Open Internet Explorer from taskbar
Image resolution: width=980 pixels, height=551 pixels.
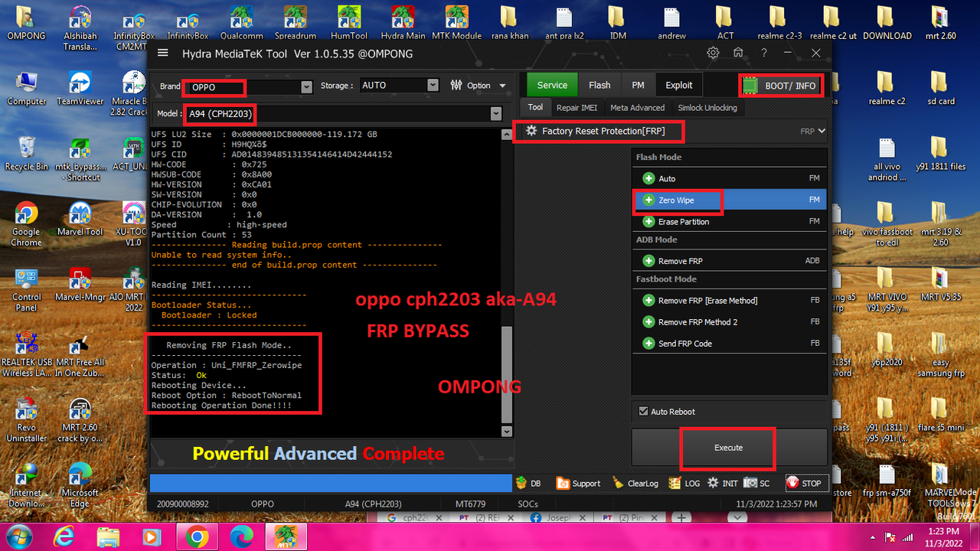(64, 537)
